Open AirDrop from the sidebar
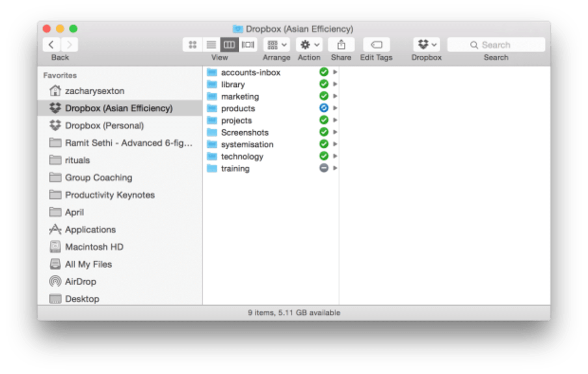Viewport: 588px width, 374px height. tap(81, 281)
